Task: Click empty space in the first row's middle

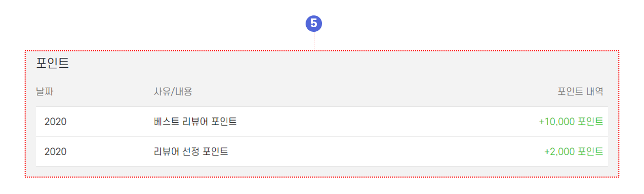Action: coord(385,122)
